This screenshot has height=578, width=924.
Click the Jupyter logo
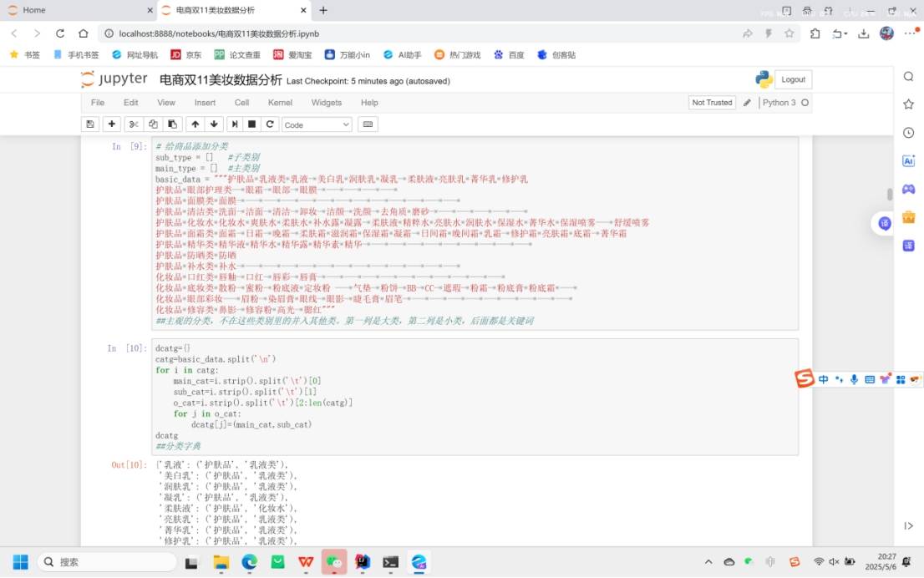[x=114, y=79]
